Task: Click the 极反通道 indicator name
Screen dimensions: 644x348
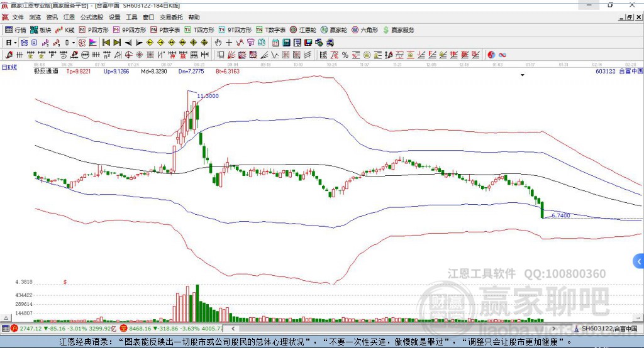Action: click(46, 71)
